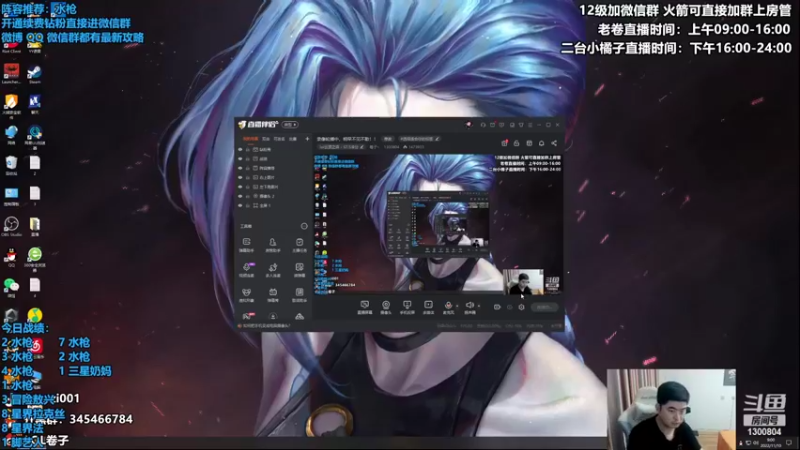This screenshot has width=800, height=450.
Task: Select the 全屏 1 source row
Action: pyautogui.click(x=273, y=205)
